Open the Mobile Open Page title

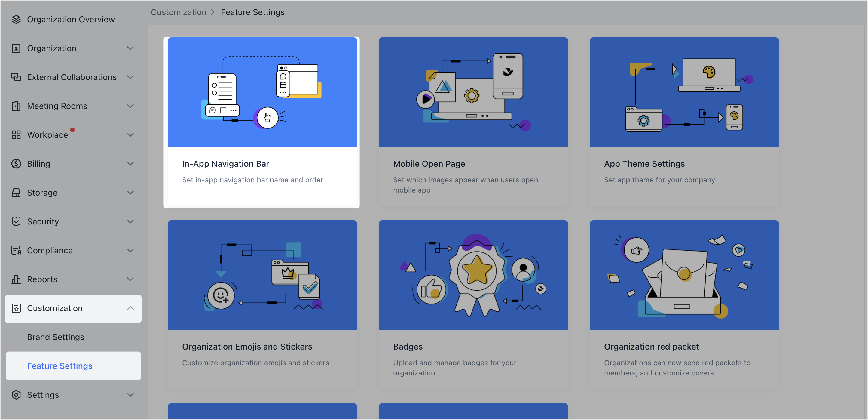(429, 164)
